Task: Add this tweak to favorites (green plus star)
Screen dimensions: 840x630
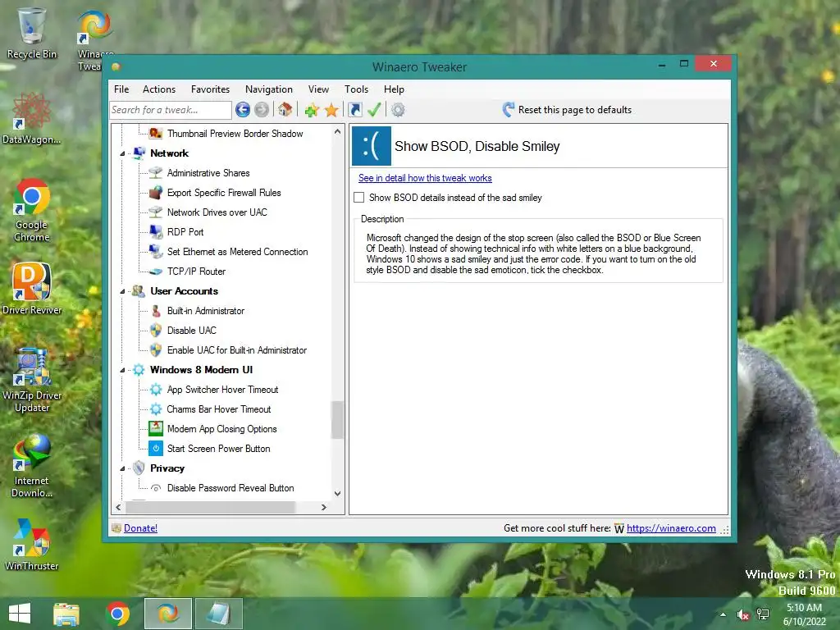Action: pyautogui.click(x=311, y=110)
